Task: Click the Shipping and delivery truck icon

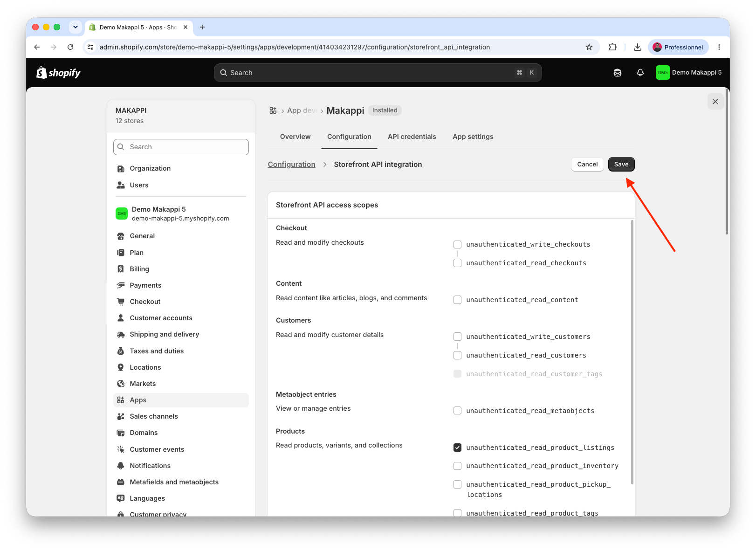Action: pyautogui.click(x=121, y=334)
